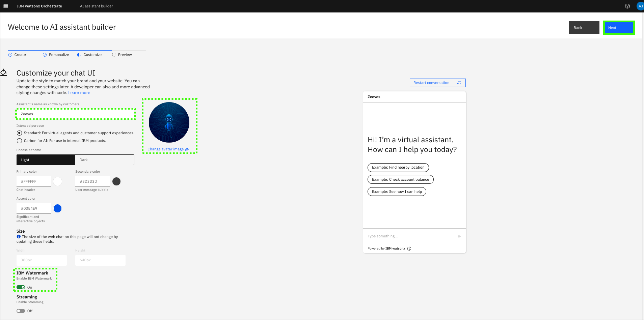This screenshot has width=644, height=320.
Task: Click the send message arrow icon
Action: tap(459, 236)
